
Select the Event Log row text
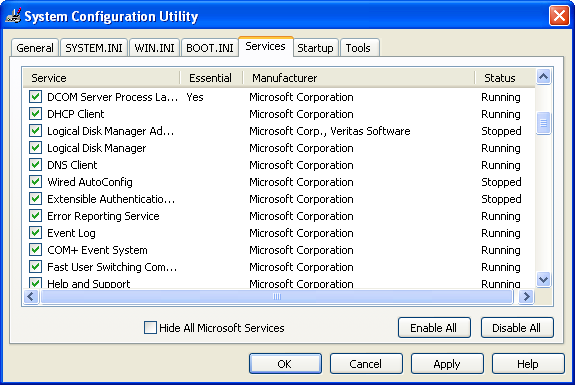[x=71, y=233]
